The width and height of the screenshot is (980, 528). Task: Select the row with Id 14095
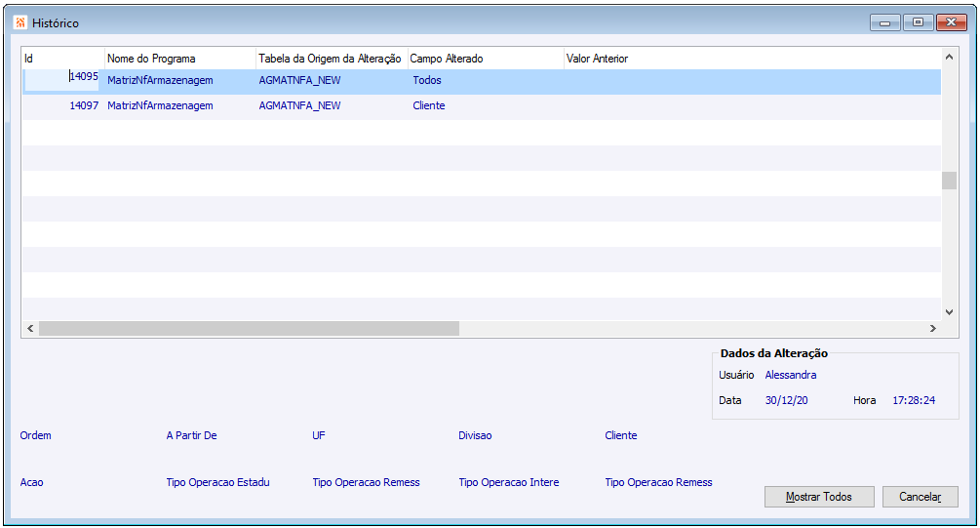(x=482, y=81)
